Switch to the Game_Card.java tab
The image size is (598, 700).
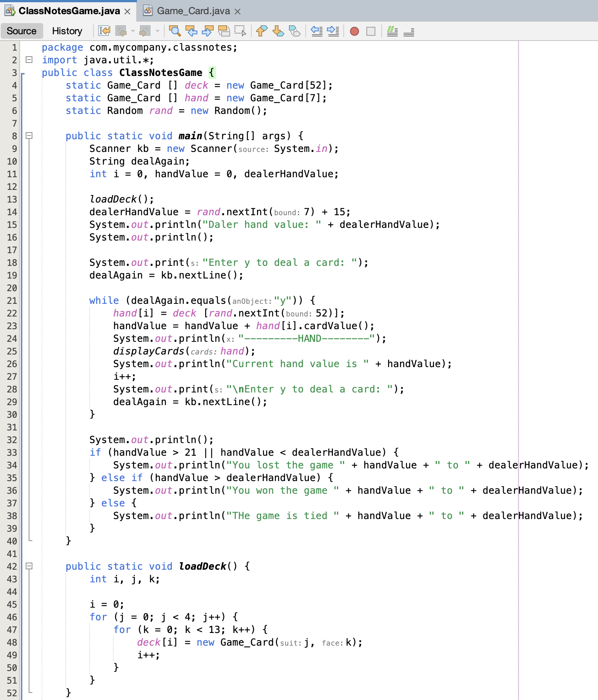coord(194,11)
